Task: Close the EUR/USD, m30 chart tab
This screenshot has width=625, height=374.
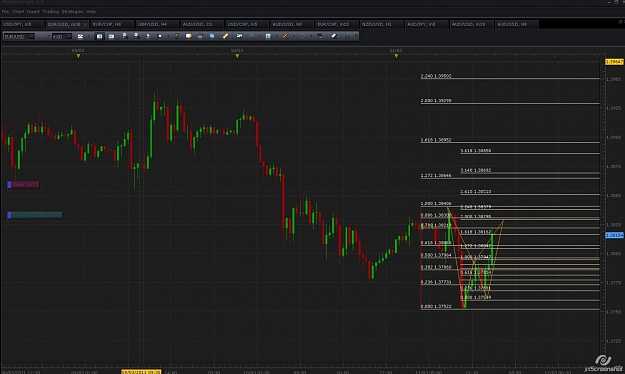Action: pyautogui.click(x=85, y=25)
